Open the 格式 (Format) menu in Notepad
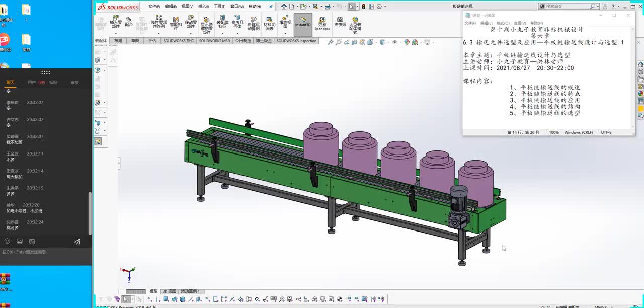644x308 pixels. coord(503,23)
